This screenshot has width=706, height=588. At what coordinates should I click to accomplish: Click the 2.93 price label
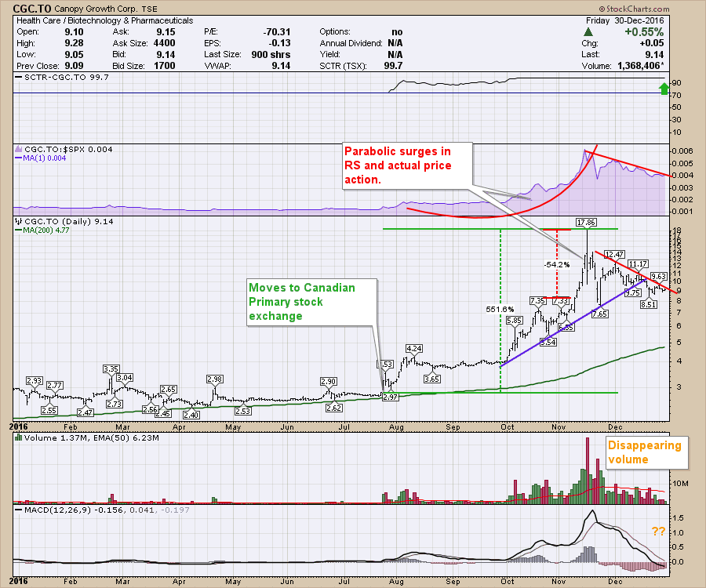click(x=35, y=381)
